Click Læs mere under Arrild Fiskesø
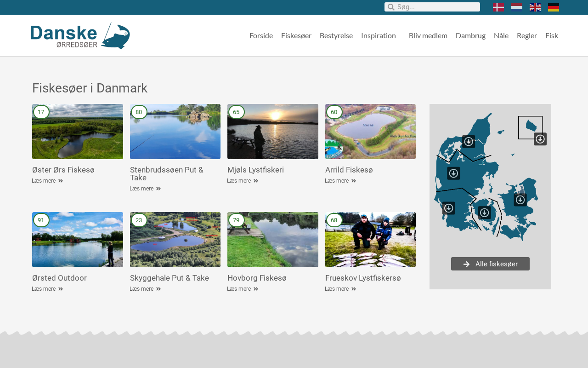This screenshot has width=588, height=368. click(340, 181)
